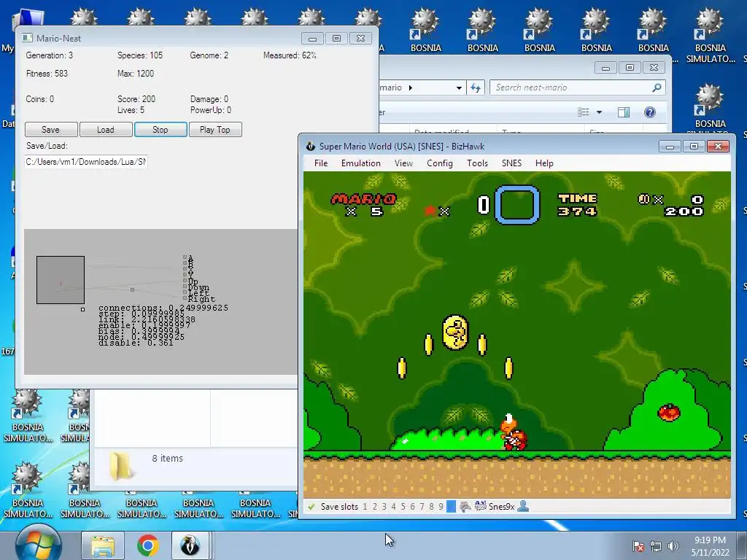Click the Max: 1200 value
Screen dimensions: 747x560
click(136, 74)
